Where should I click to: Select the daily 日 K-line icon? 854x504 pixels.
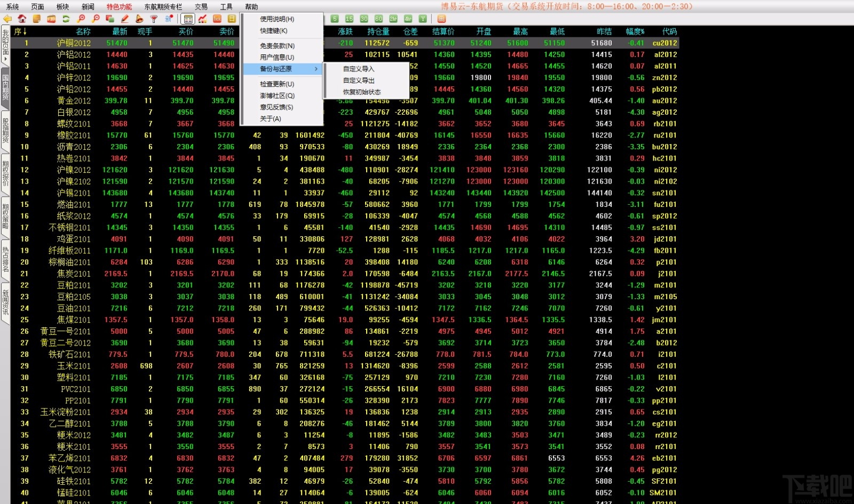[x=232, y=19]
